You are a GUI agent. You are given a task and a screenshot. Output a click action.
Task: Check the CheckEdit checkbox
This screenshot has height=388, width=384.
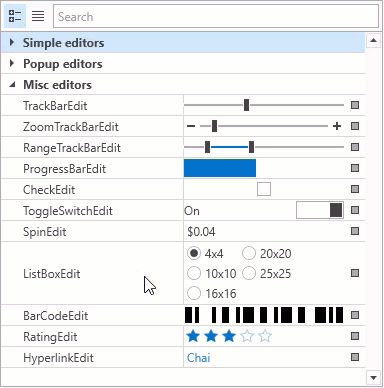pyautogui.click(x=264, y=189)
